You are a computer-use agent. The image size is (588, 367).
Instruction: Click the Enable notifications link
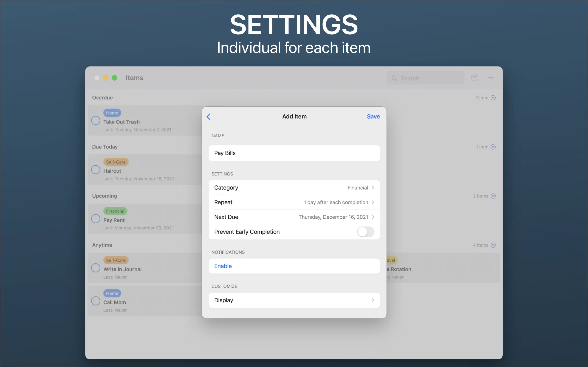pos(223,266)
